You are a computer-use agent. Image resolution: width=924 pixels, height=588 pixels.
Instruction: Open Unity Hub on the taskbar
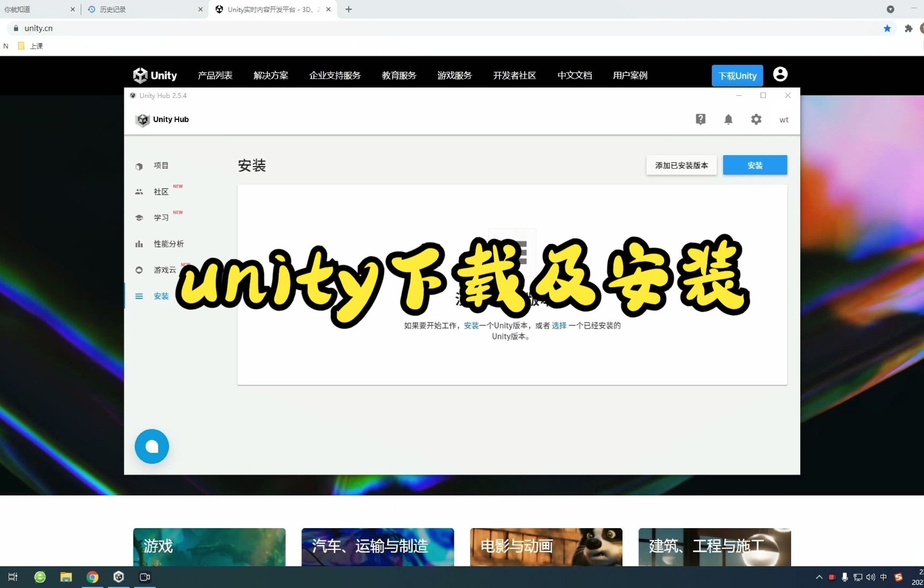point(119,577)
